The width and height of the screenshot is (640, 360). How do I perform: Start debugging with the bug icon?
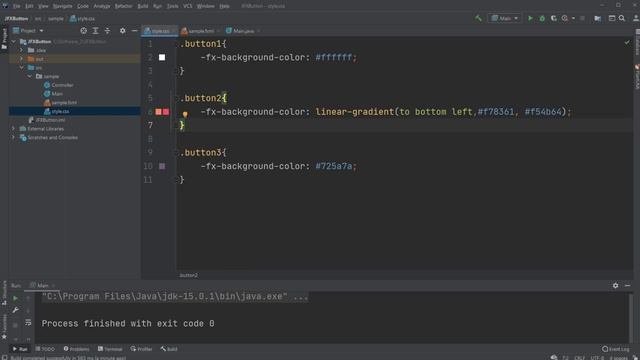(x=542, y=18)
